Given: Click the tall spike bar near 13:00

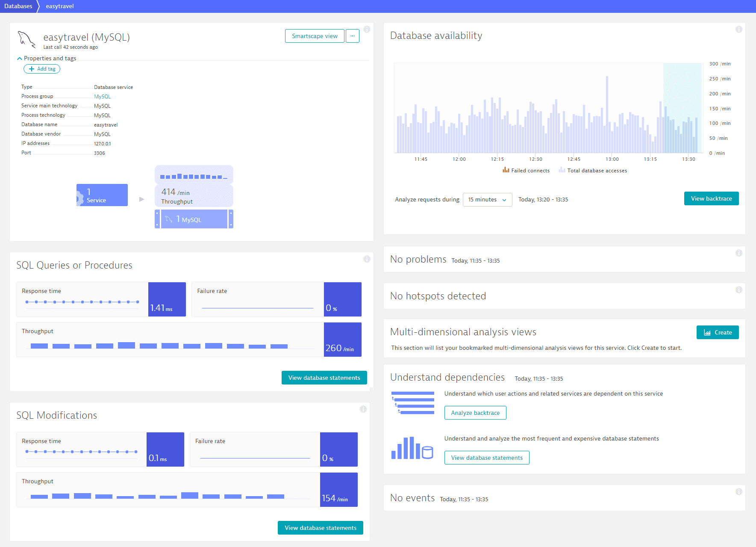Looking at the screenshot, I should tap(607, 114).
